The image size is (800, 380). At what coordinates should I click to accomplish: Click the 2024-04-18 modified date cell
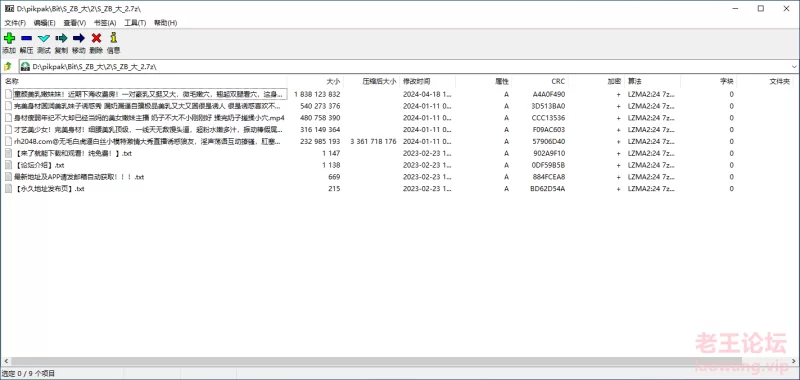pos(427,94)
